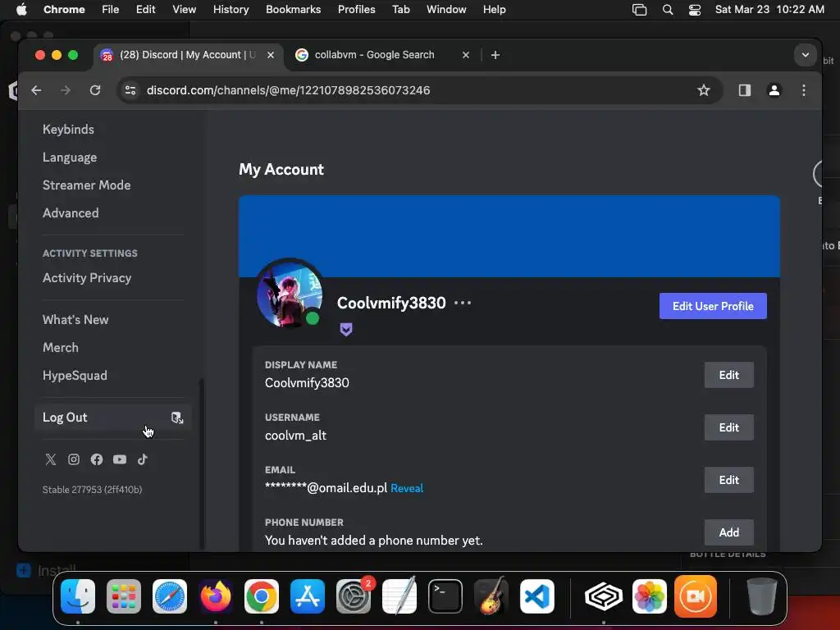
Task: Edit the Email address
Action: tap(728, 480)
